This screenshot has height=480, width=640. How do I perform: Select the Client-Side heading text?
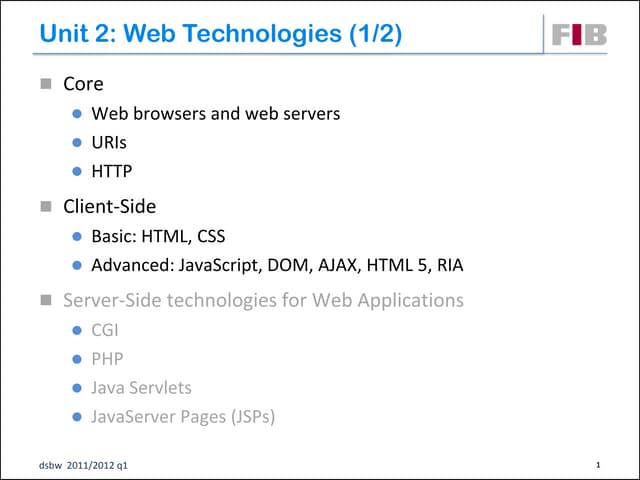click(110, 207)
